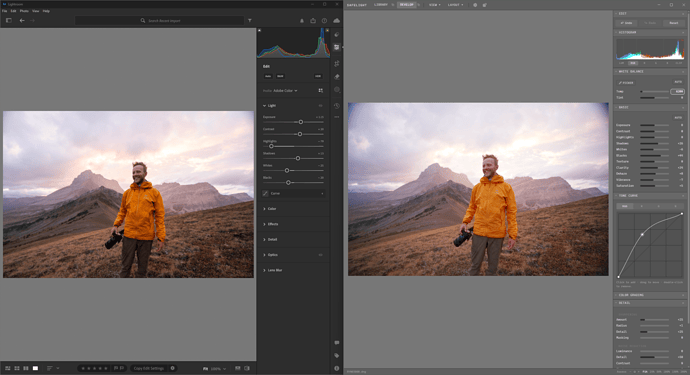Switch to compare view icon
Viewport: 690px width, 375px height.
26,368
